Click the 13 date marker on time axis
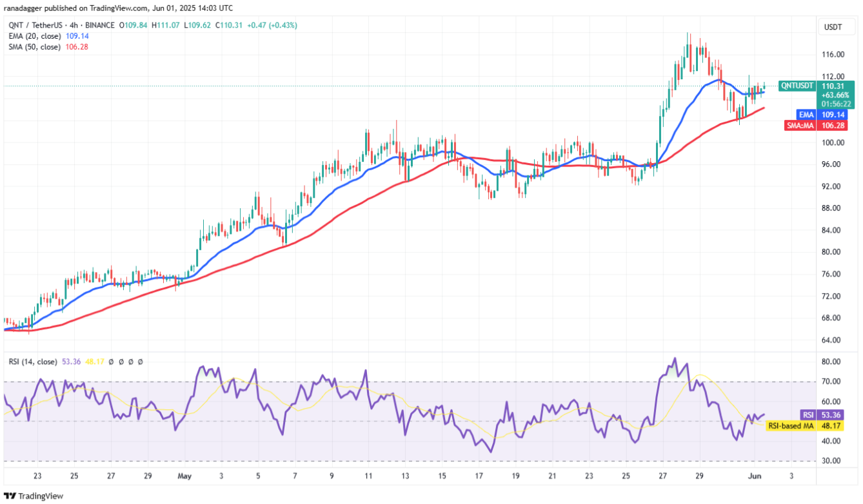The height and width of the screenshot is (504, 863). [405, 476]
